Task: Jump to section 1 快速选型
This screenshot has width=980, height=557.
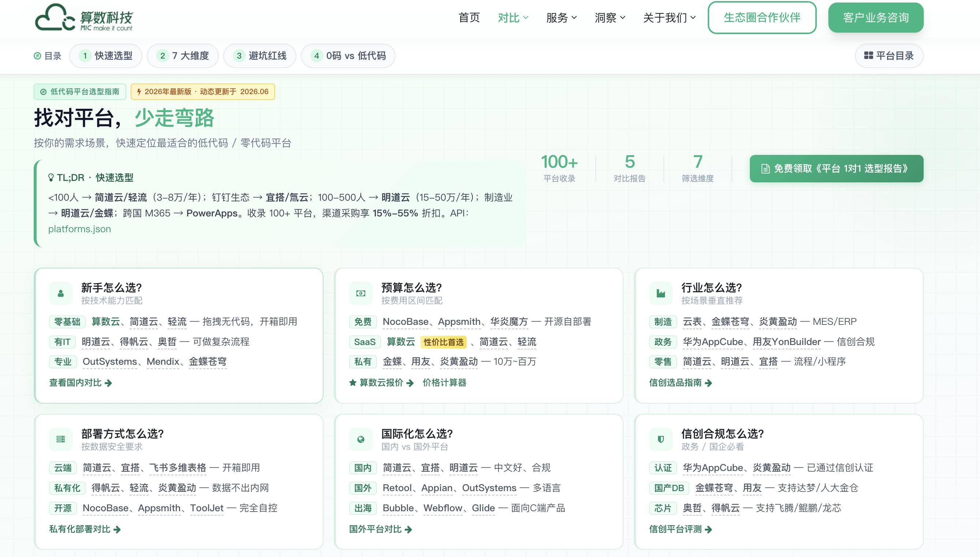Action: point(105,56)
